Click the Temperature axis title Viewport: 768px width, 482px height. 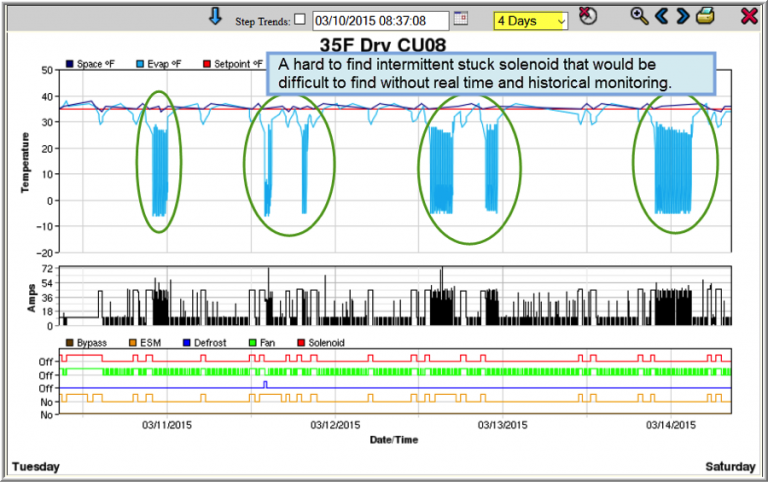[25, 162]
